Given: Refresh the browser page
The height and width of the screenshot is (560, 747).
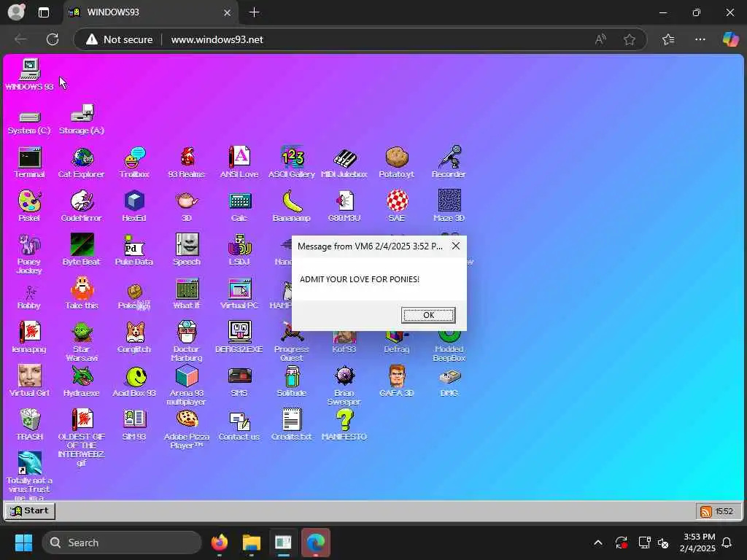Looking at the screenshot, I should [53, 39].
